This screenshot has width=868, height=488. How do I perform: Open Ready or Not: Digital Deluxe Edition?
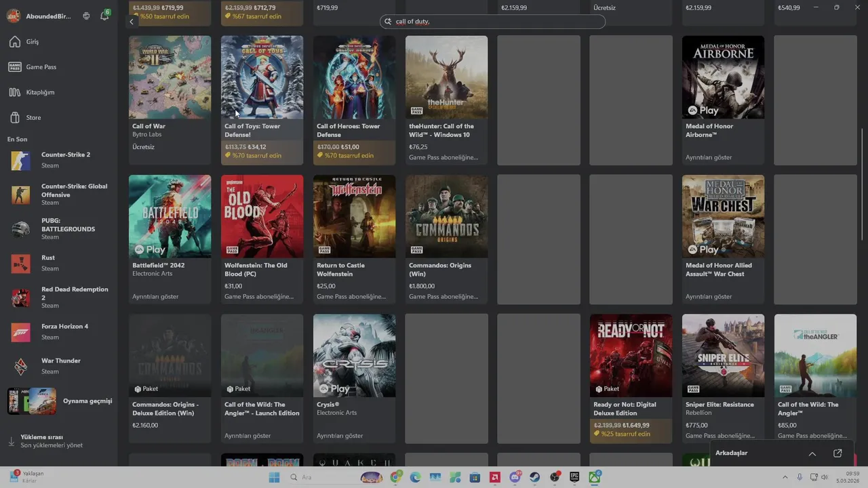click(x=631, y=378)
